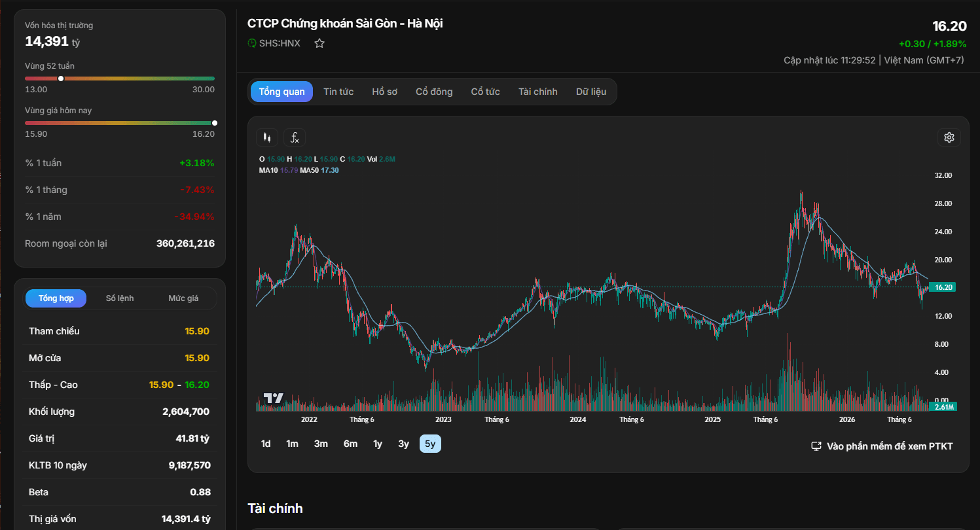Image resolution: width=980 pixels, height=530 pixels.
Task: Click the 2025 label on the chart time axis
Action: 712,419
